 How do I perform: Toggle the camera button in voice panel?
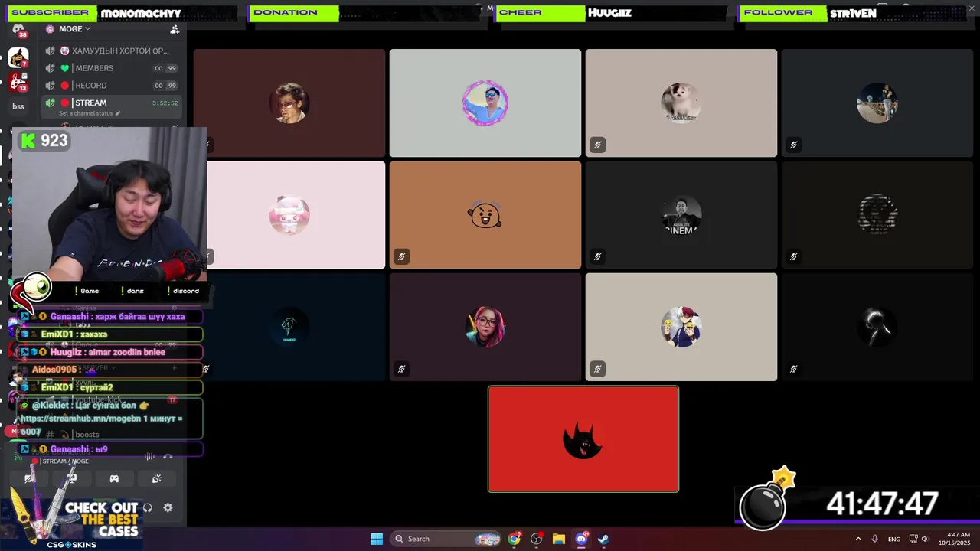point(28,479)
